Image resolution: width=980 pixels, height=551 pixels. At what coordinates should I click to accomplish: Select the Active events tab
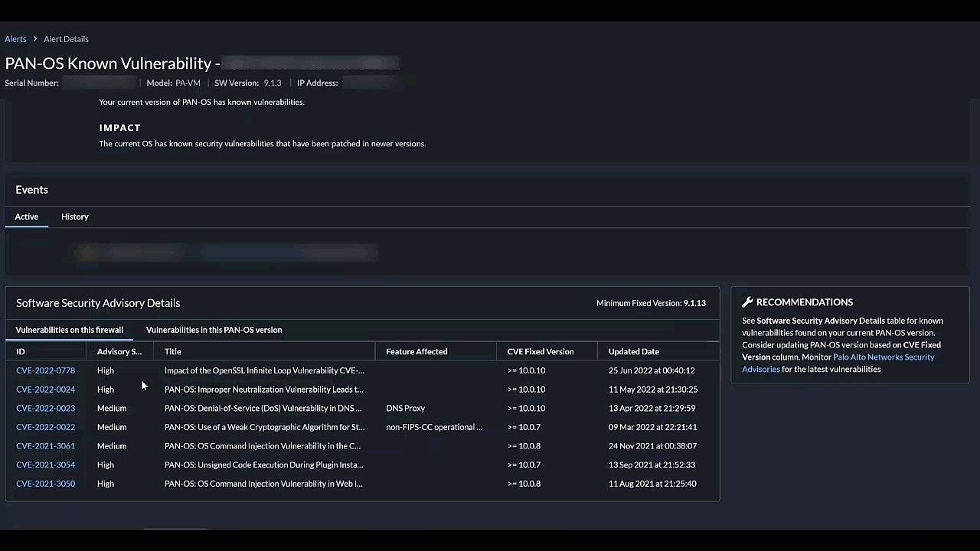[27, 217]
